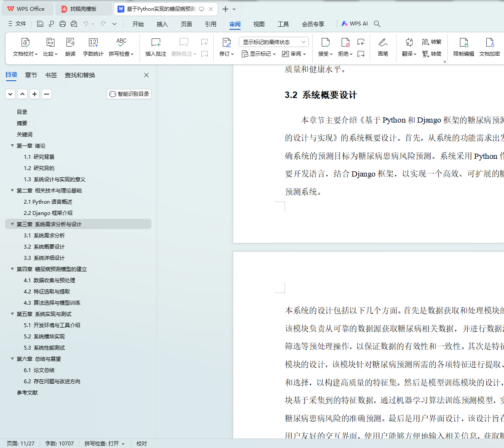Select the 画笔 pen tool
504x448 pixels.
coord(383,42)
